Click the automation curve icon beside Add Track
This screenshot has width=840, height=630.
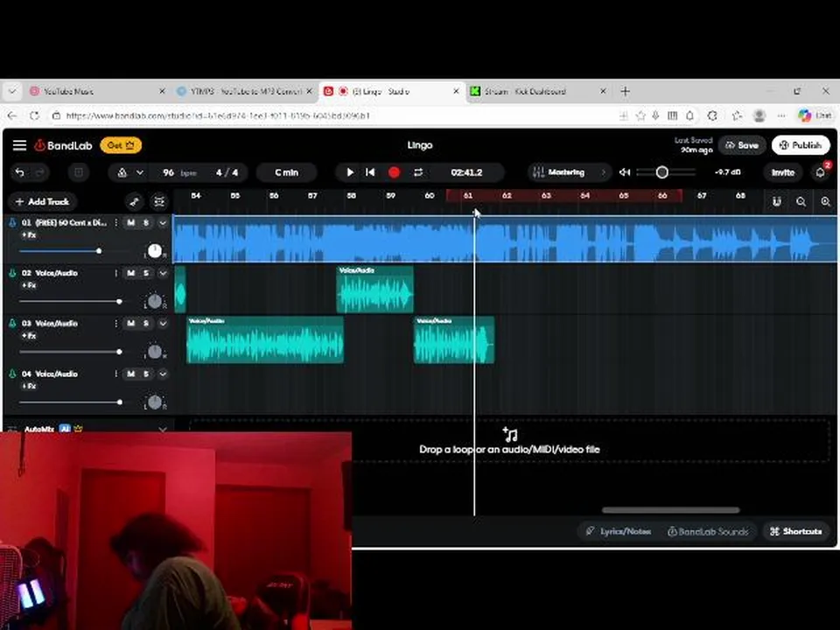tap(134, 201)
